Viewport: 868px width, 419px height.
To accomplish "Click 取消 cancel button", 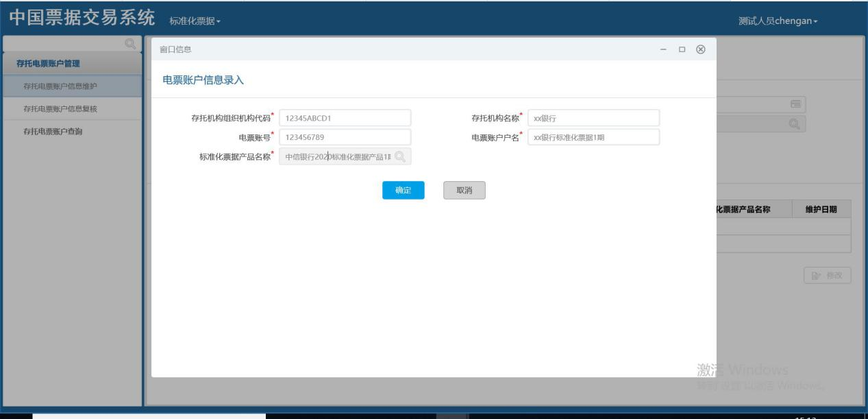I will coord(464,191).
